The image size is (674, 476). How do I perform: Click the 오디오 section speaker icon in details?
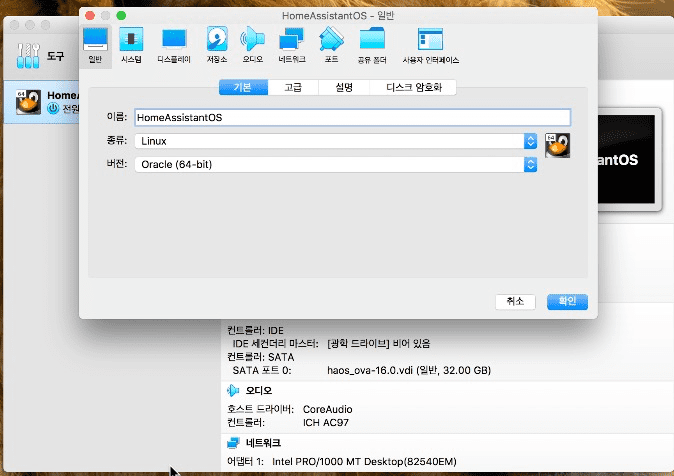pyautogui.click(x=233, y=390)
